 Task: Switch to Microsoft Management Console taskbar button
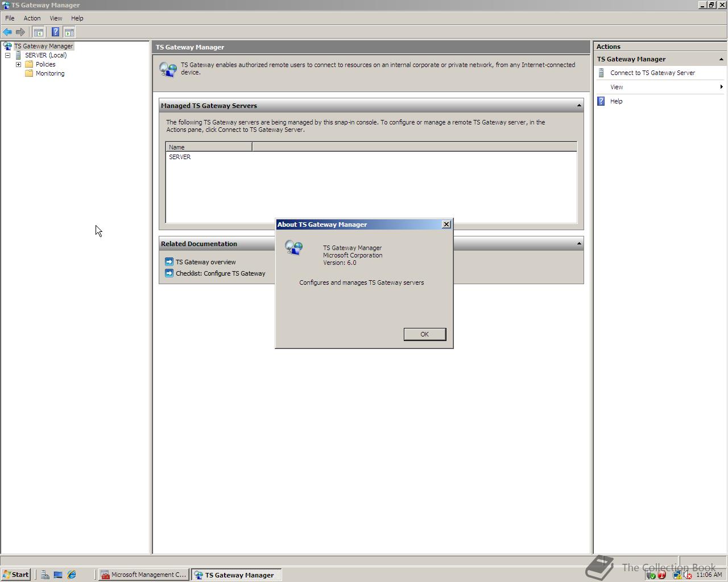(x=143, y=575)
